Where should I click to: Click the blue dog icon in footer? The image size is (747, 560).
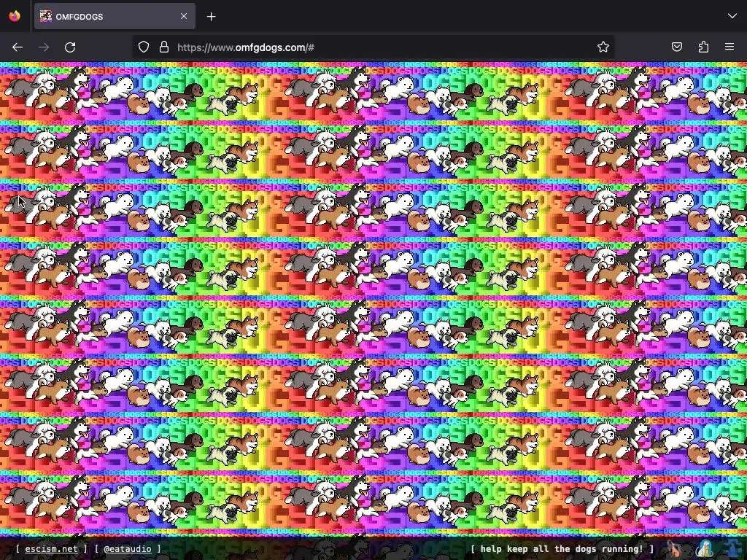pyautogui.click(x=732, y=549)
